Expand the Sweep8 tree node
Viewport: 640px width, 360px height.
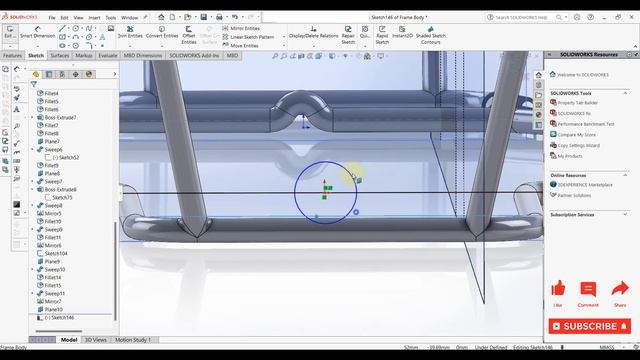pos(32,205)
